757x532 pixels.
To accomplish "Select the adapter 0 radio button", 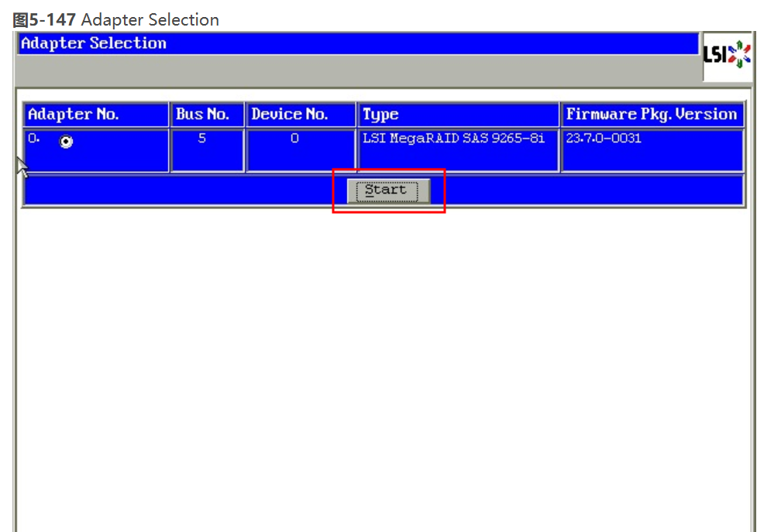I will click(x=67, y=142).
